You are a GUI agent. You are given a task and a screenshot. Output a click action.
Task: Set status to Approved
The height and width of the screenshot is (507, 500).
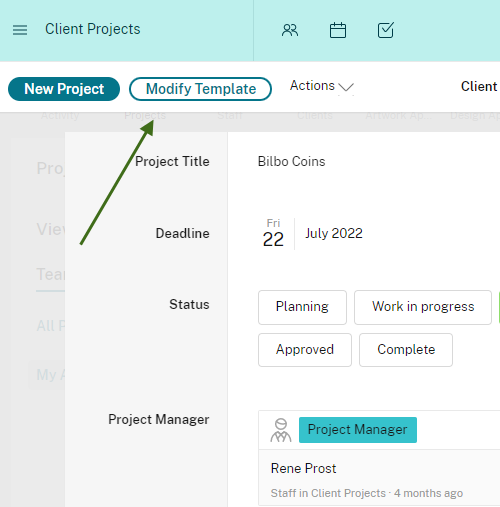pyautogui.click(x=305, y=350)
